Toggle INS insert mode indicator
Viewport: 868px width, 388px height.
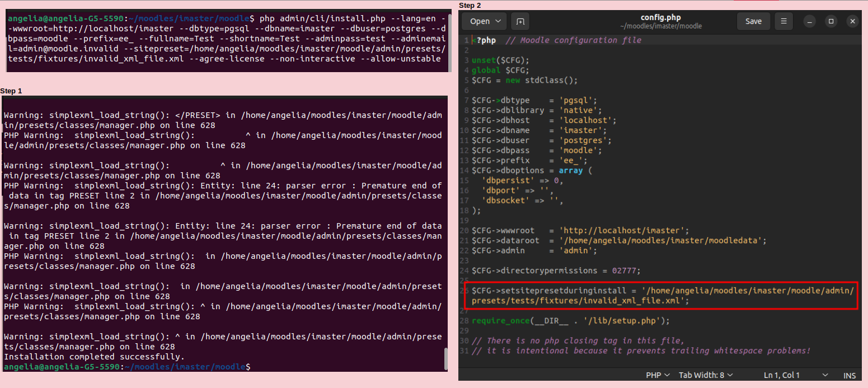(x=850, y=375)
